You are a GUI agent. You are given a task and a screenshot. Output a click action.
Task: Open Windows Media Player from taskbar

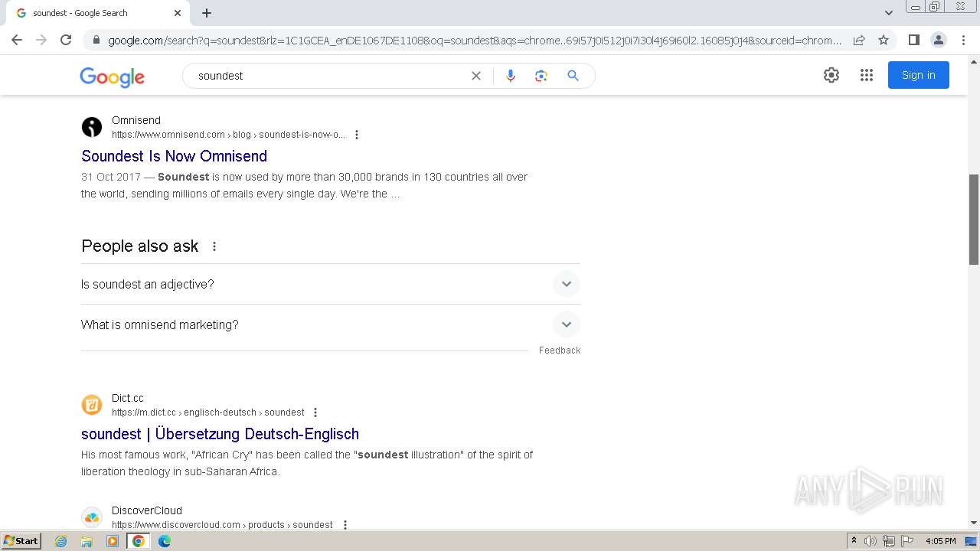click(113, 541)
